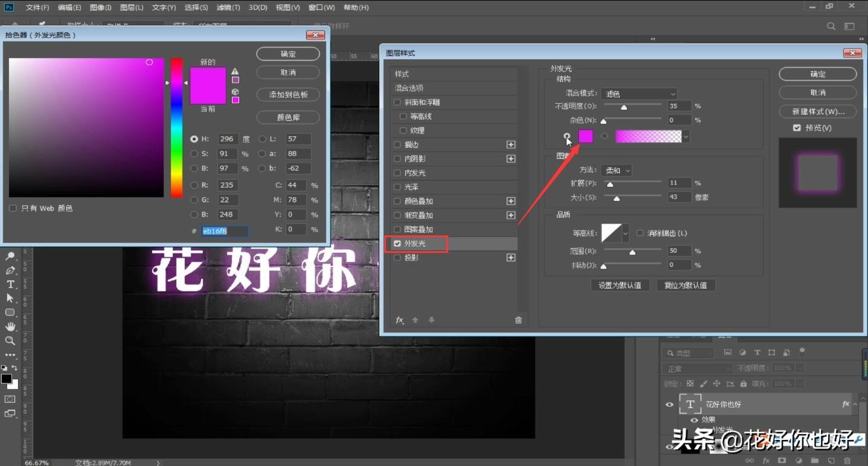Cancel the Color Picker dialog
This screenshot has height=466, width=868.
[288, 72]
